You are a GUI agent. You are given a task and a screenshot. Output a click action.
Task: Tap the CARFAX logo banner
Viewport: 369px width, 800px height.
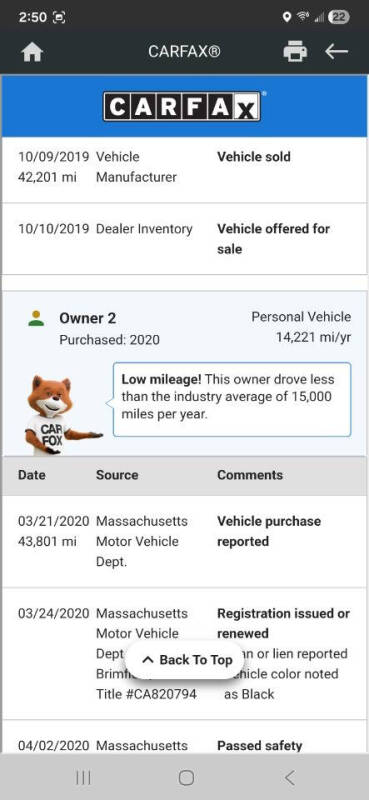[184, 106]
